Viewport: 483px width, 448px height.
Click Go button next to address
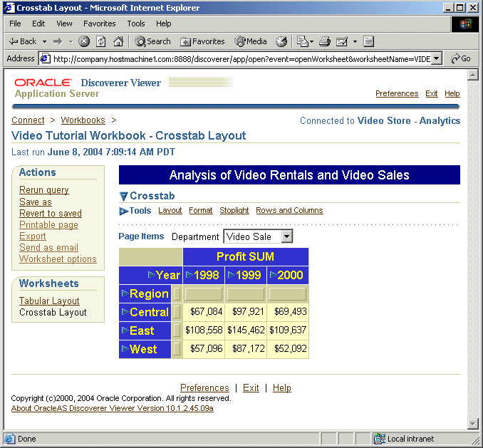pos(461,58)
